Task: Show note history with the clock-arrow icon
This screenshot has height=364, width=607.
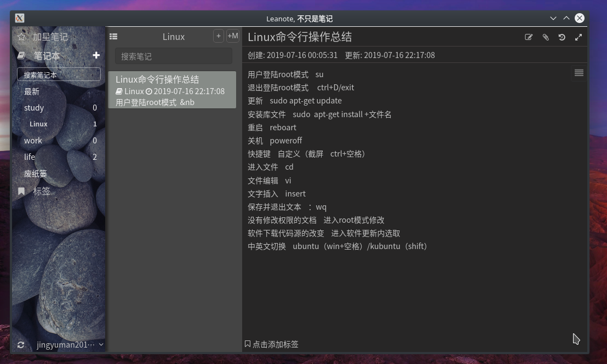Action: 562,37
